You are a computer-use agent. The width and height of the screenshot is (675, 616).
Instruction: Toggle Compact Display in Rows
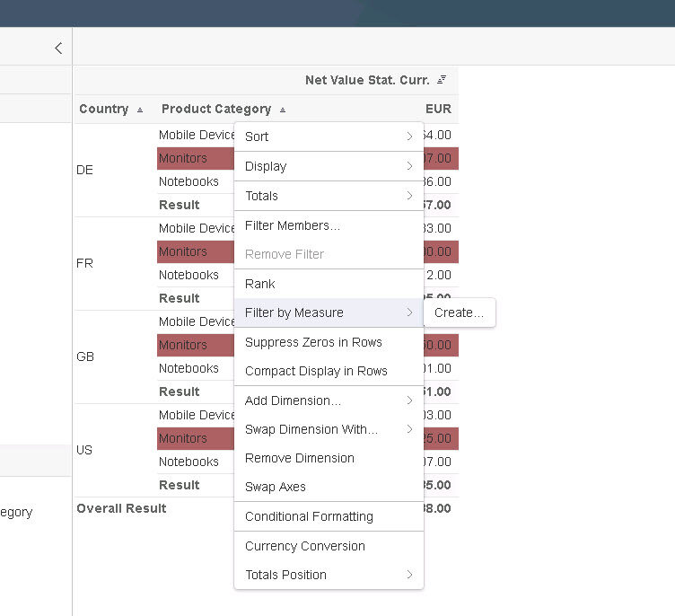click(x=316, y=371)
